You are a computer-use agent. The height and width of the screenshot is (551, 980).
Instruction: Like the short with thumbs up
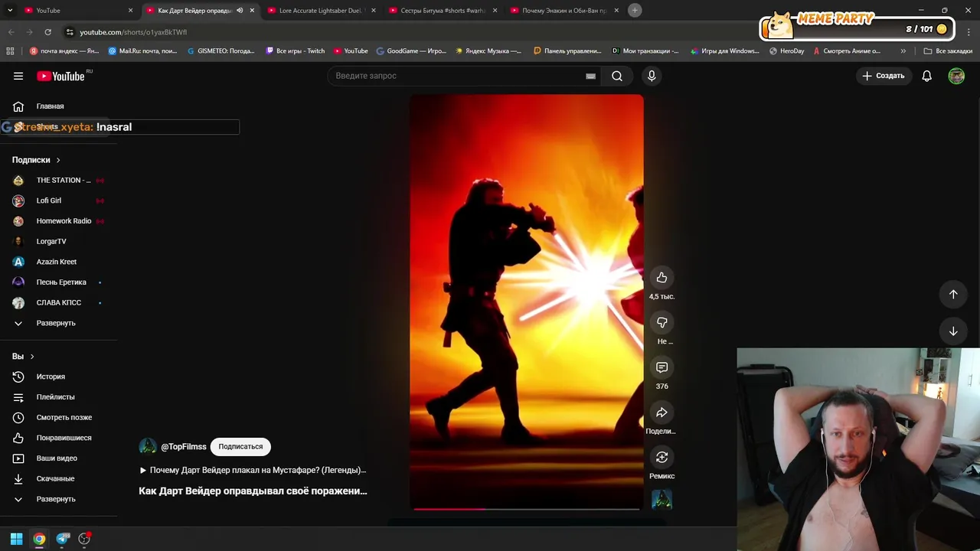tap(661, 278)
